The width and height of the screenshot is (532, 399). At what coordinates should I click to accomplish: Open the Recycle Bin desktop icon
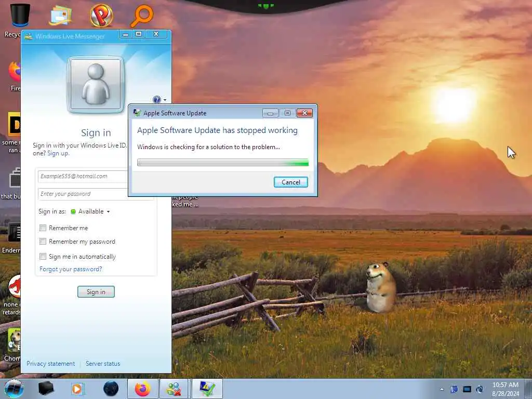(20, 15)
